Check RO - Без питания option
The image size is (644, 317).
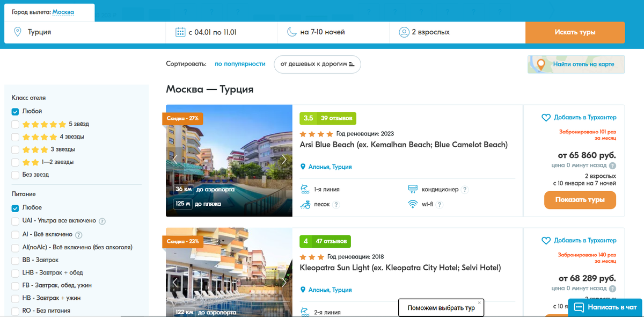(15, 311)
